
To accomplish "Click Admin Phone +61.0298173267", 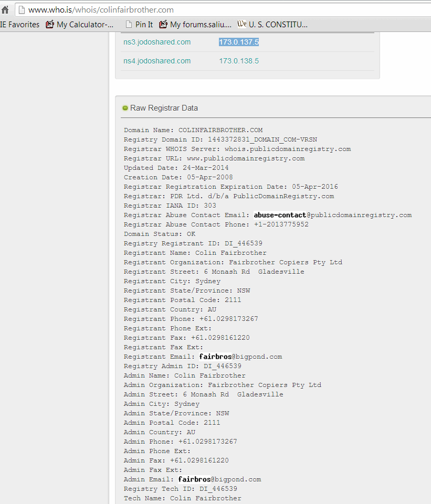I will (x=181, y=442).
